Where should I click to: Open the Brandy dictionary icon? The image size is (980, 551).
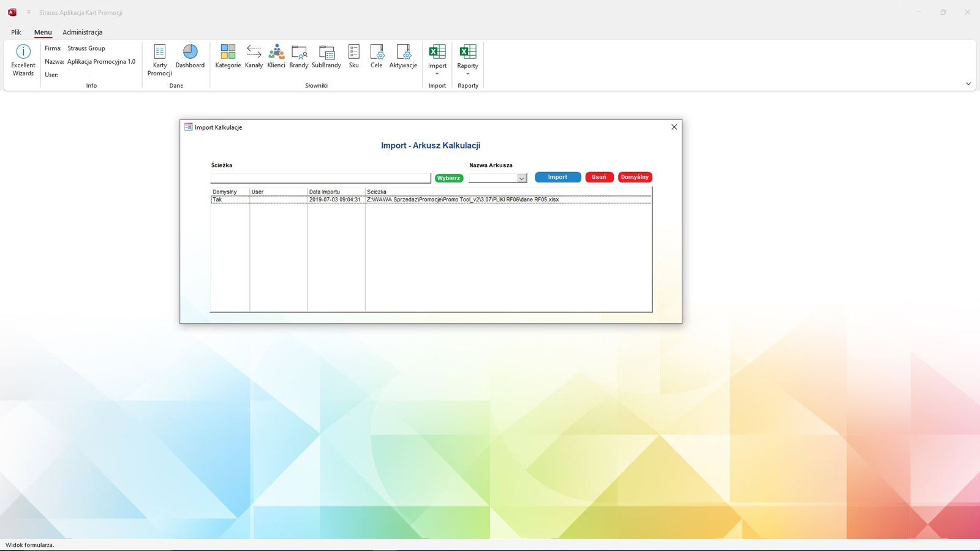tap(299, 56)
